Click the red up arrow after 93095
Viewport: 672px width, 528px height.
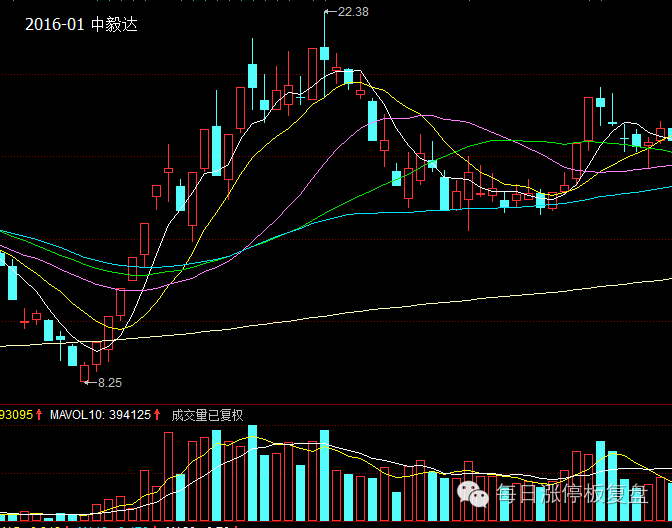coord(39,414)
